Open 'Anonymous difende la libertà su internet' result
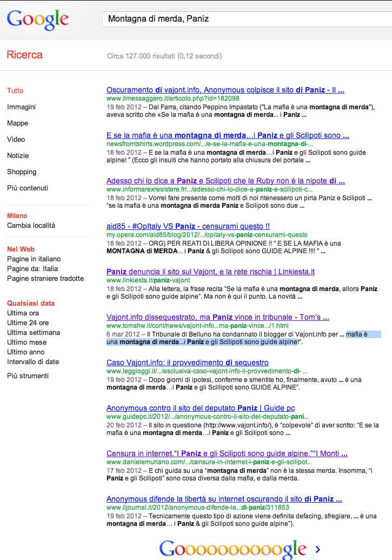 tap(224, 499)
